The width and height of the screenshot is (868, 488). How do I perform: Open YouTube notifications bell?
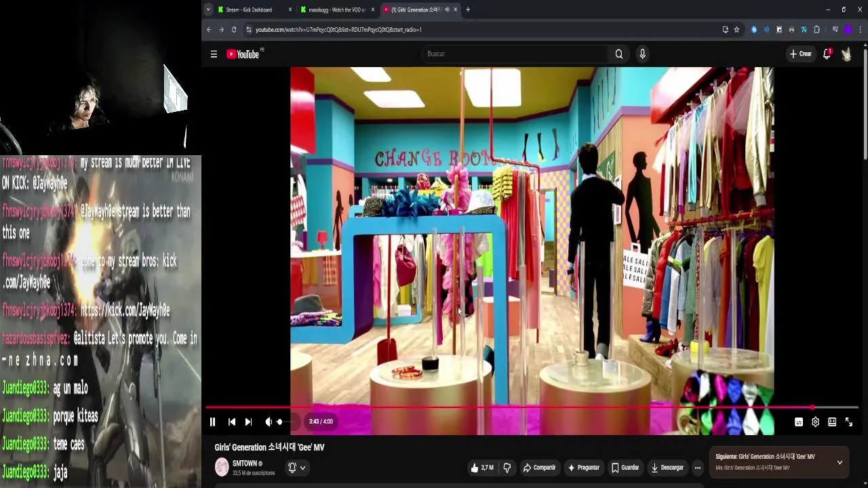[827, 54]
